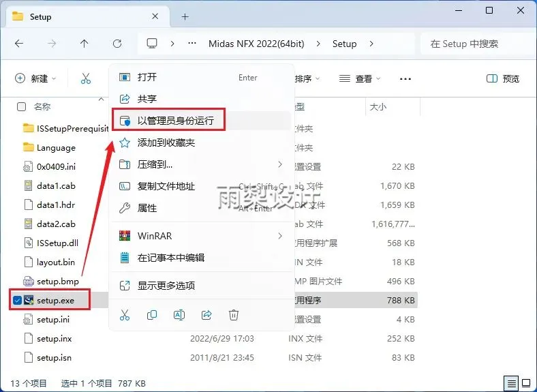Select the setup.ini file
This screenshot has width=537, height=392.
click(x=53, y=319)
